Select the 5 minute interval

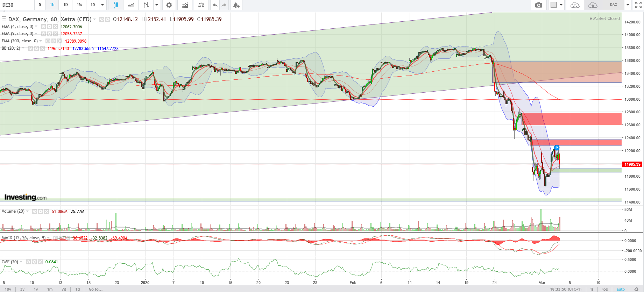pyautogui.click(x=40, y=5)
